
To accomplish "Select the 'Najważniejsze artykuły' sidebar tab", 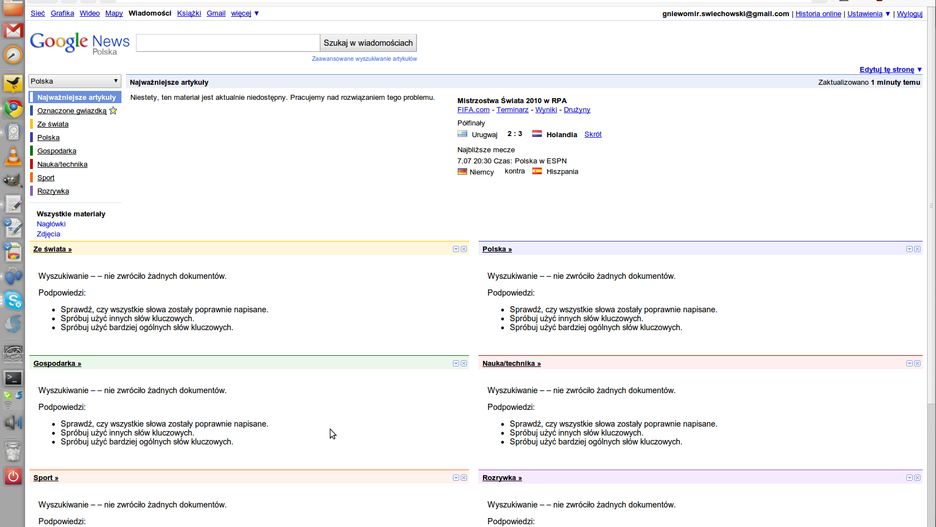I will click(x=76, y=97).
